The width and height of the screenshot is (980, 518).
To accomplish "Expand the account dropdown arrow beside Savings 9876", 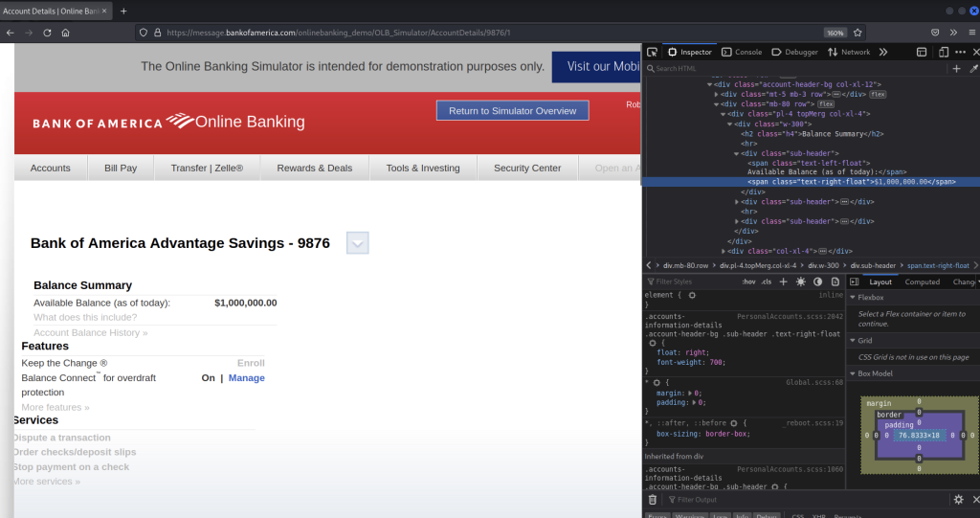I will [357, 243].
